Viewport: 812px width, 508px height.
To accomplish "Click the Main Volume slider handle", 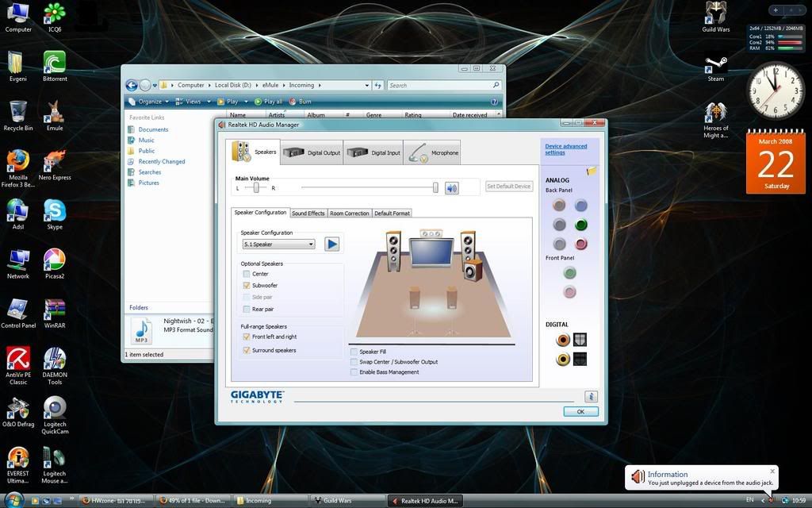I will 435,187.
